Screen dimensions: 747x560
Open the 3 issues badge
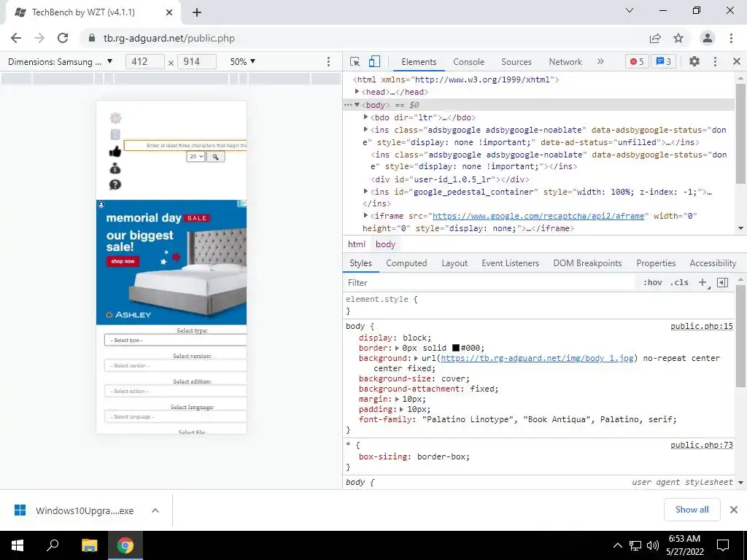tap(664, 61)
